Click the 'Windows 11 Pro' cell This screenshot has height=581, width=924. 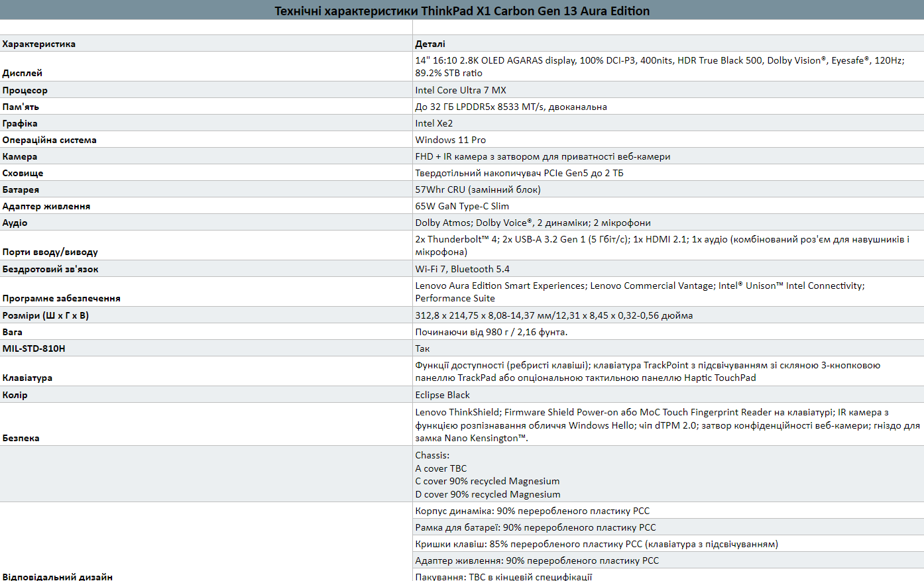[x=668, y=140]
